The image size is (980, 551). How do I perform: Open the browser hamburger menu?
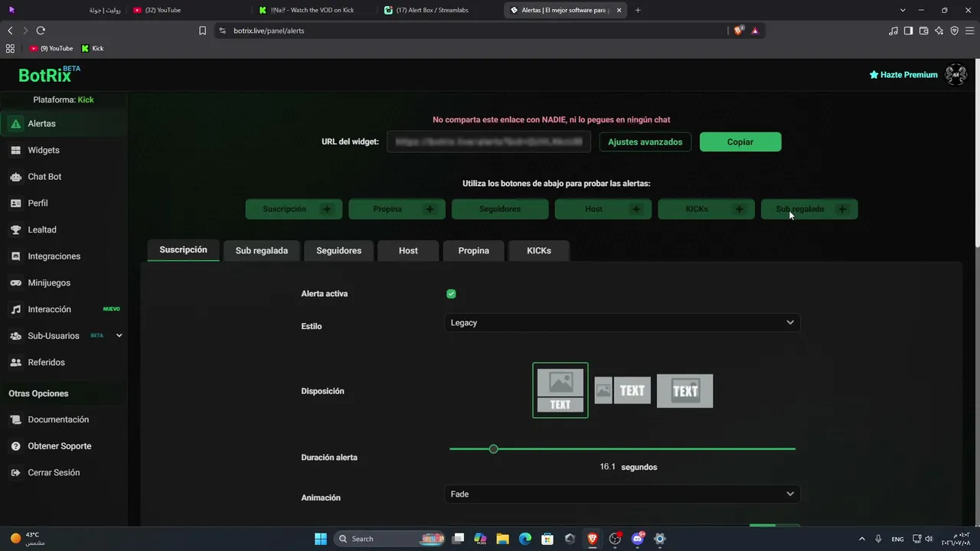click(969, 31)
